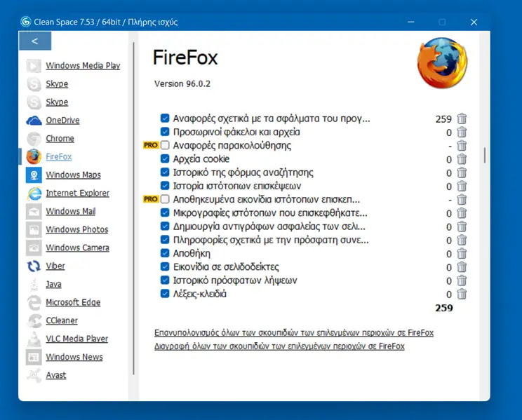The height and width of the screenshot is (420, 522).
Task: Open the OneDrive link
Action: tap(62, 121)
